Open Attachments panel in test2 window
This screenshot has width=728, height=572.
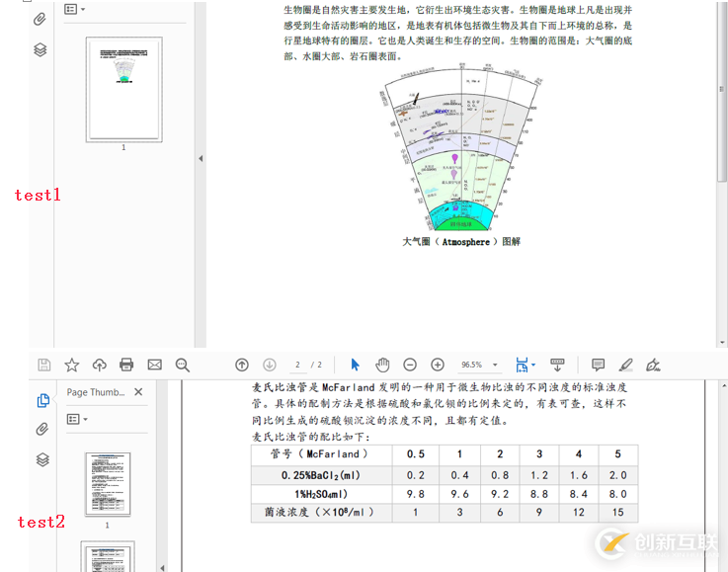(42, 429)
